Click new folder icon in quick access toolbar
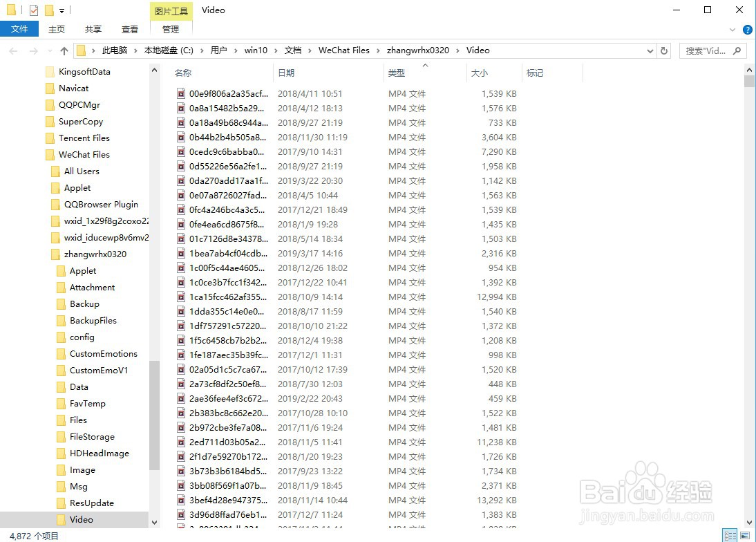 click(48, 10)
